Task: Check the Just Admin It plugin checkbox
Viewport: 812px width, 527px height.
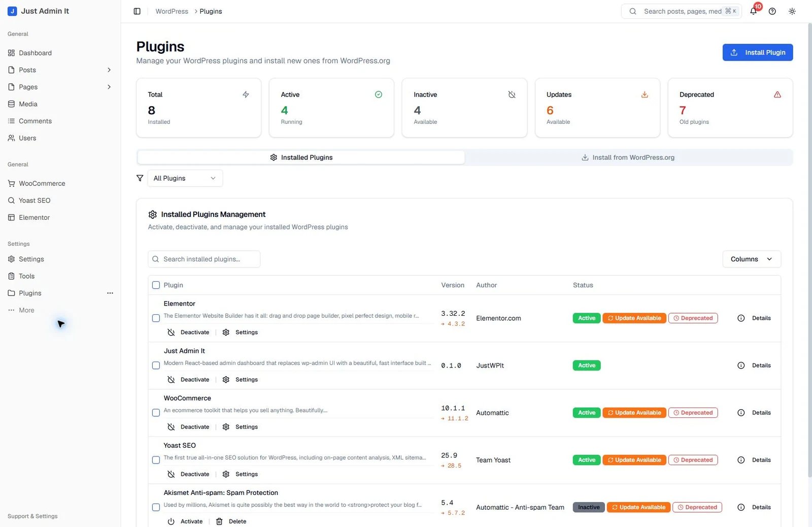Action: 156,366
